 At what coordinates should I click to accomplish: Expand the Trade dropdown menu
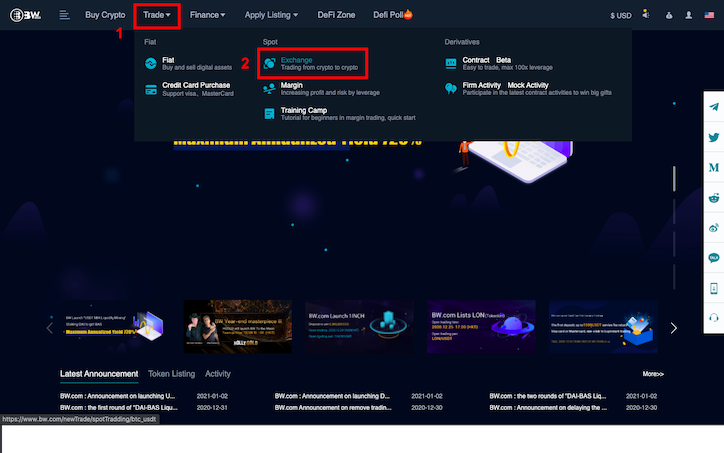pyautogui.click(x=157, y=15)
